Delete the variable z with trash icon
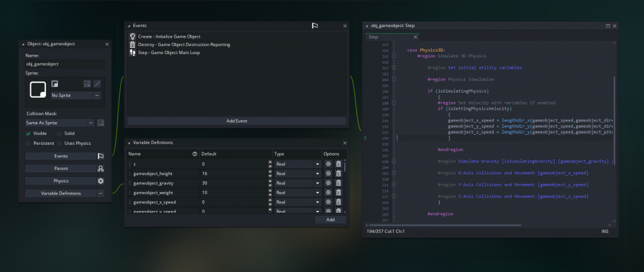 pyautogui.click(x=338, y=164)
